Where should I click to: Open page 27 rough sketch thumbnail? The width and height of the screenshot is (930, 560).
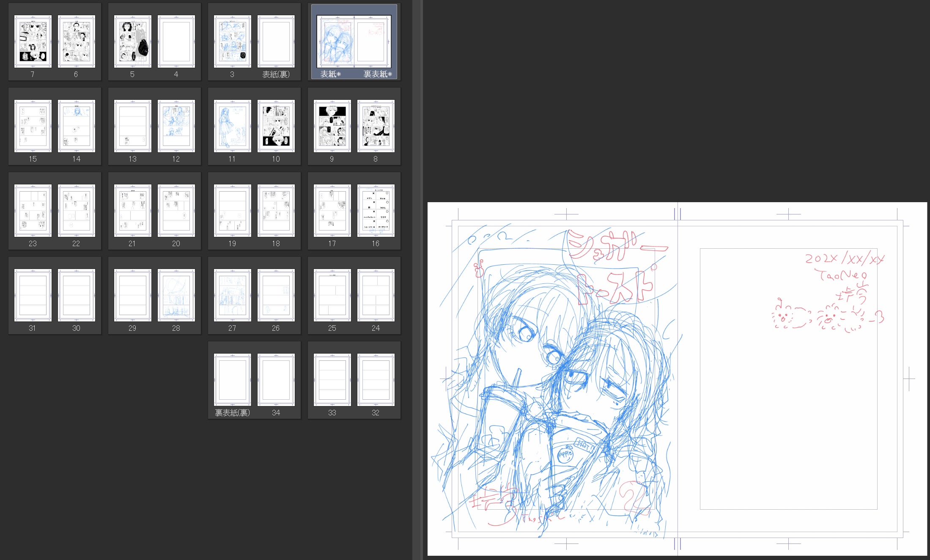click(232, 295)
